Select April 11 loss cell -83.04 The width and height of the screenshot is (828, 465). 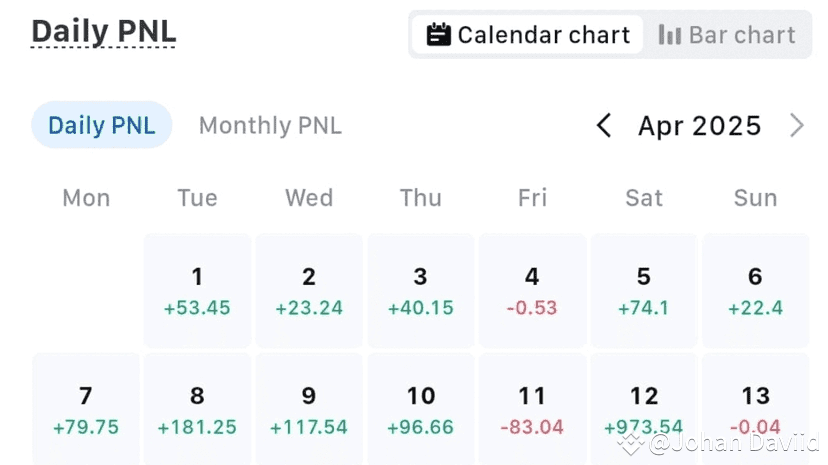[x=532, y=410]
